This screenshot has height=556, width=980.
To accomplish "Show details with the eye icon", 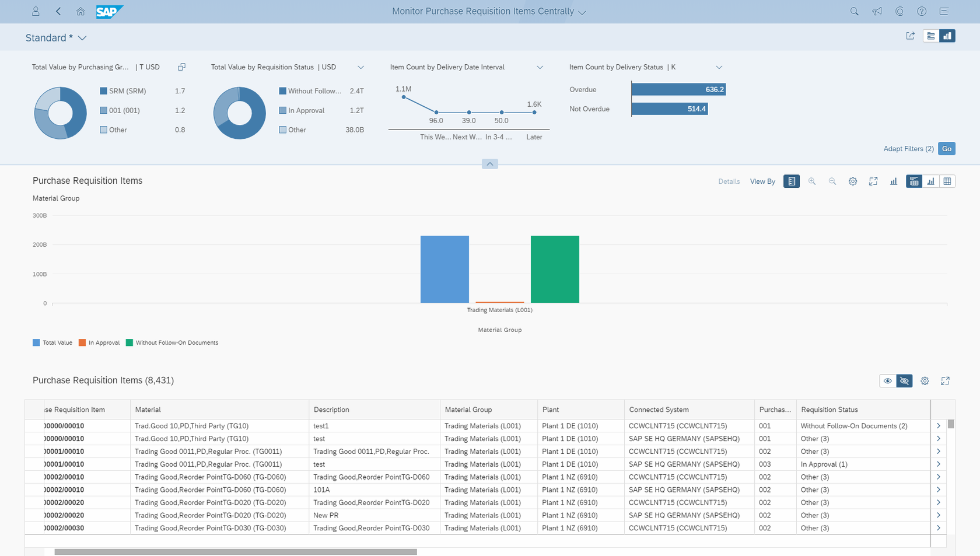I will coord(888,381).
